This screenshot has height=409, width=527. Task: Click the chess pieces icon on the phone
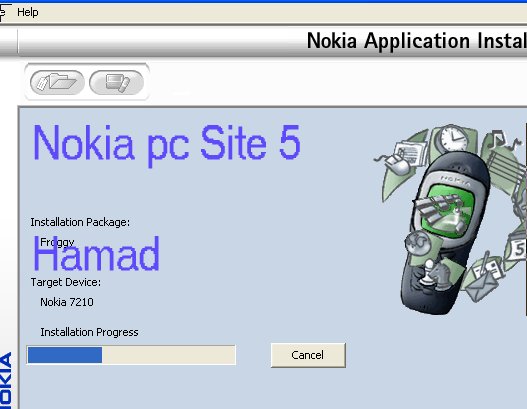coord(435,274)
